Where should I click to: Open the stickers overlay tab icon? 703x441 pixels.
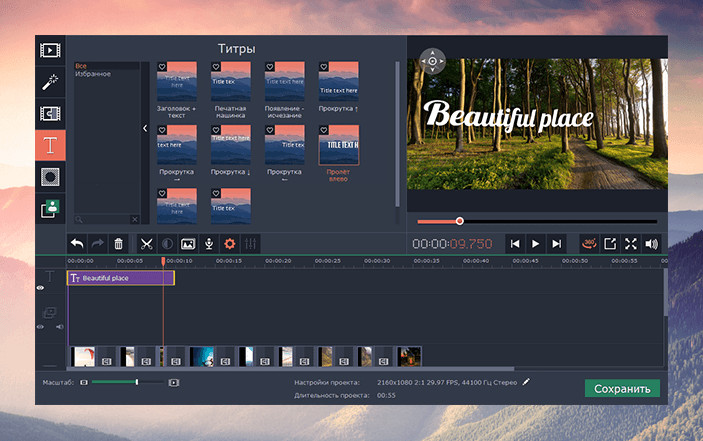pyautogui.click(x=50, y=209)
